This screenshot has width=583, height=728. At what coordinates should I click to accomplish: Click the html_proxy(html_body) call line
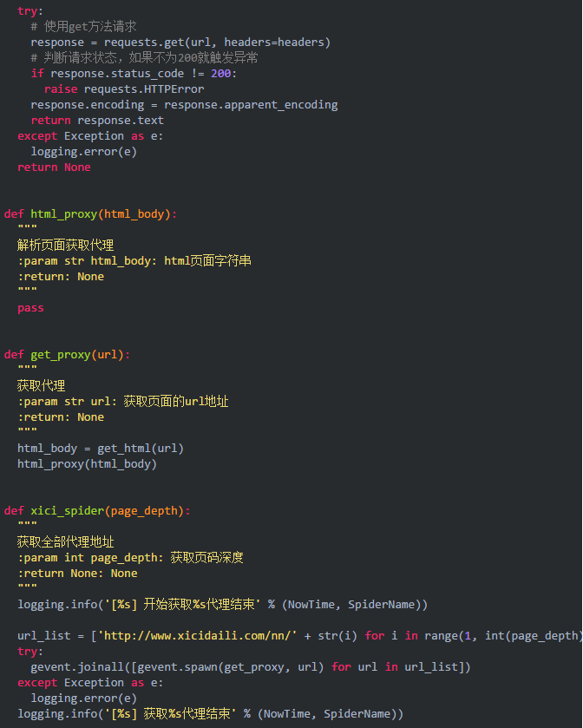click(x=88, y=464)
